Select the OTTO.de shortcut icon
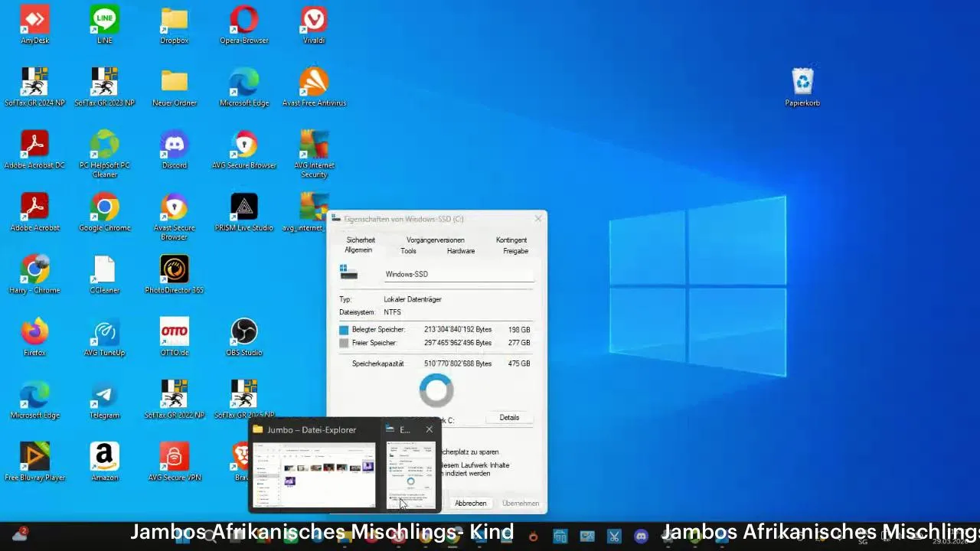This screenshot has height=551, width=980. coord(175,337)
